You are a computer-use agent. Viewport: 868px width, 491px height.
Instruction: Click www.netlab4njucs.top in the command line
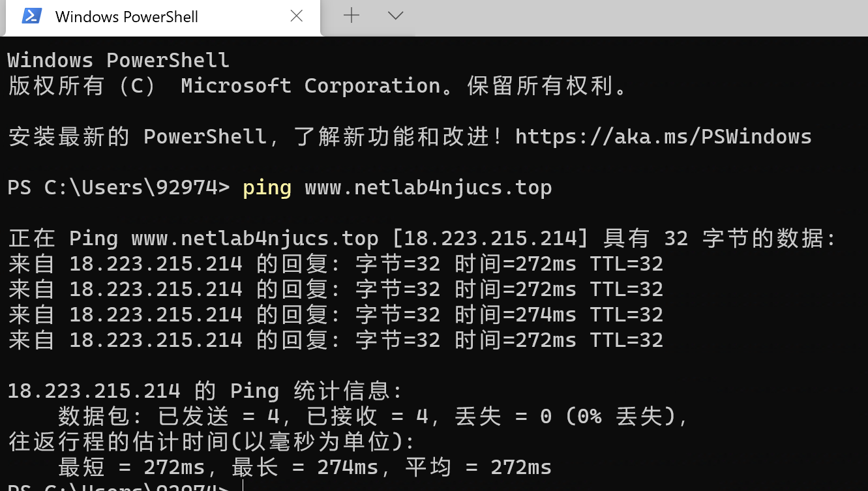click(428, 188)
